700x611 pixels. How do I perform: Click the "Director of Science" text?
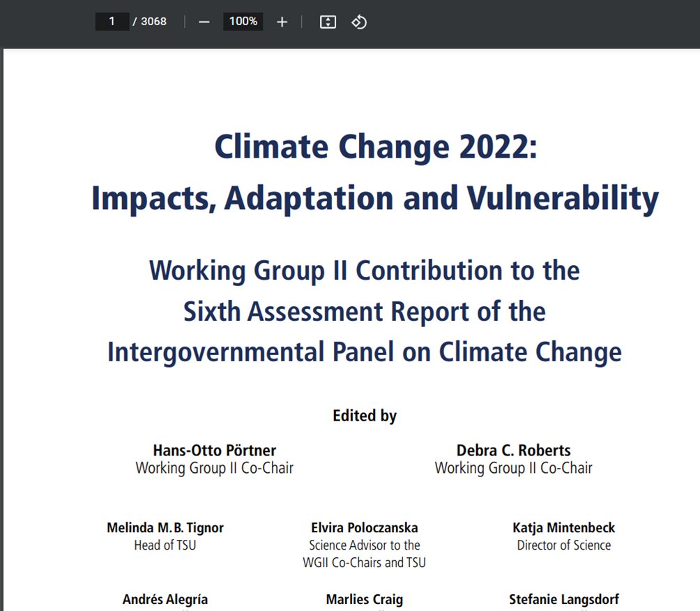564,545
